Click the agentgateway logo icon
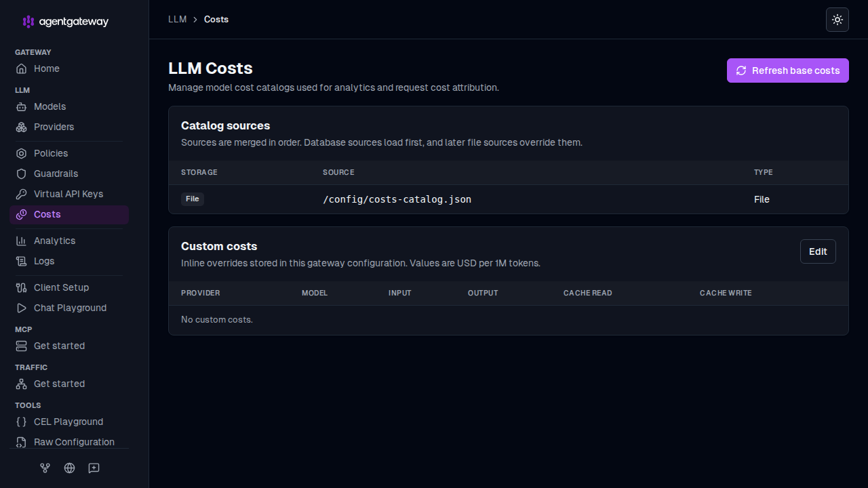Screen dimensions: 868x488 (x=28, y=22)
